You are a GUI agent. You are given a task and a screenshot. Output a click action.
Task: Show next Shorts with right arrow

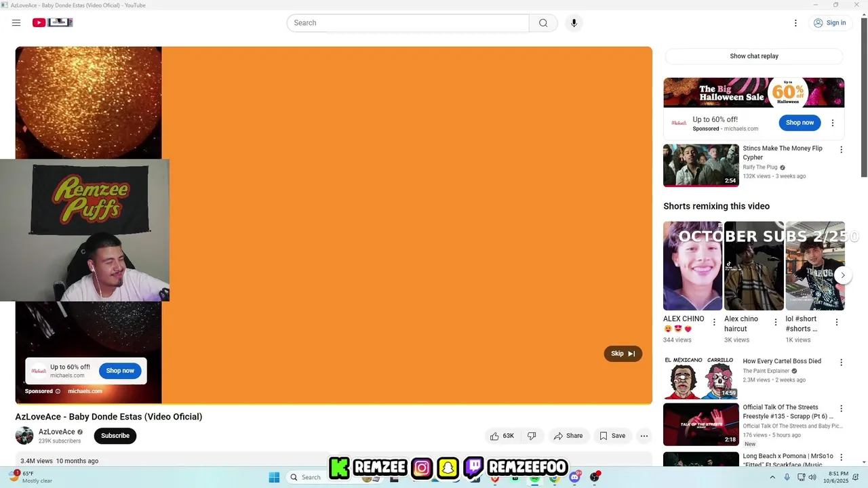[x=843, y=275]
